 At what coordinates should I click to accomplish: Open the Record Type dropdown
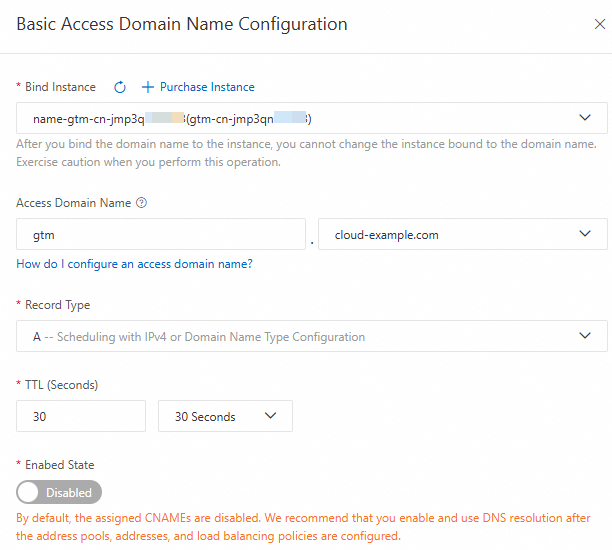click(x=311, y=337)
